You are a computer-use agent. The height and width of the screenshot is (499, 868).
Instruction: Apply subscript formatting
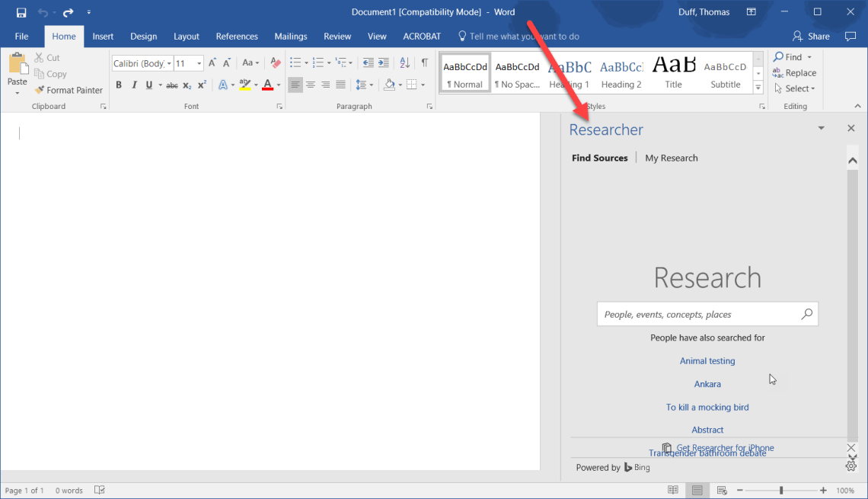click(186, 85)
